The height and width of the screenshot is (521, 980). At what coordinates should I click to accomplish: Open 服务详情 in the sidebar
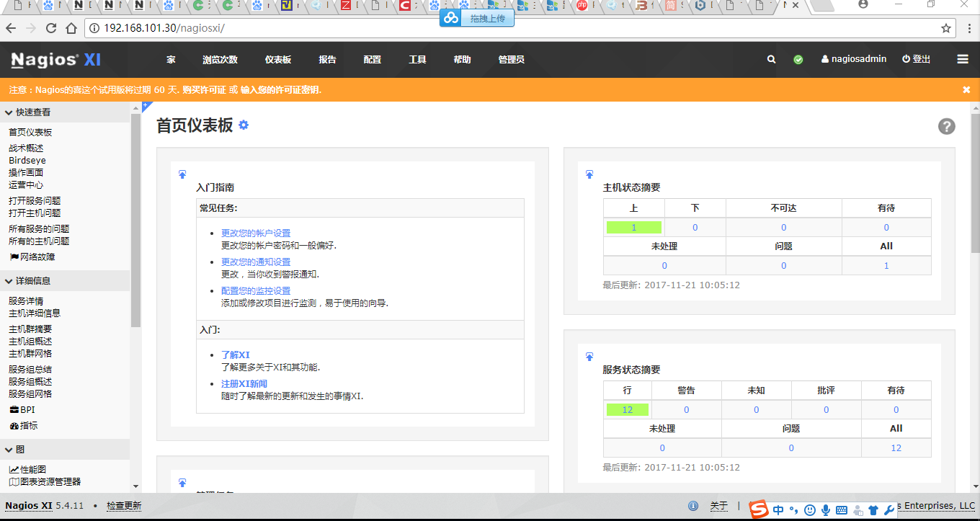click(x=26, y=301)
